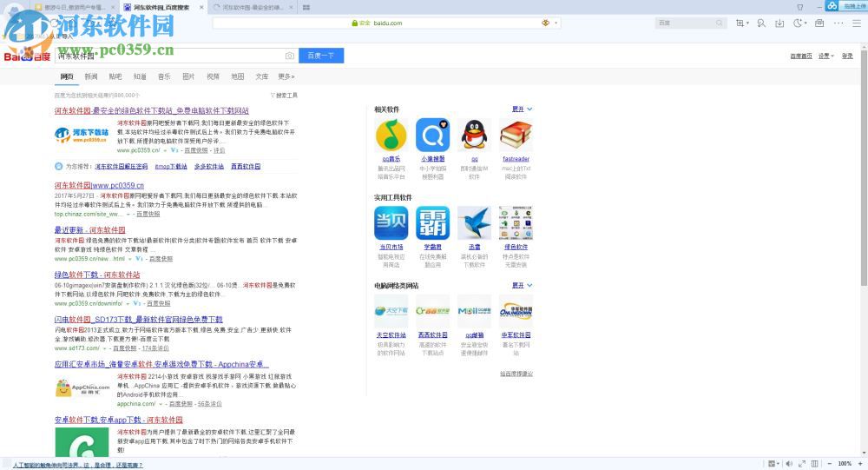Select the 视频 search category
868x470 pixels.
click(213, 76)
